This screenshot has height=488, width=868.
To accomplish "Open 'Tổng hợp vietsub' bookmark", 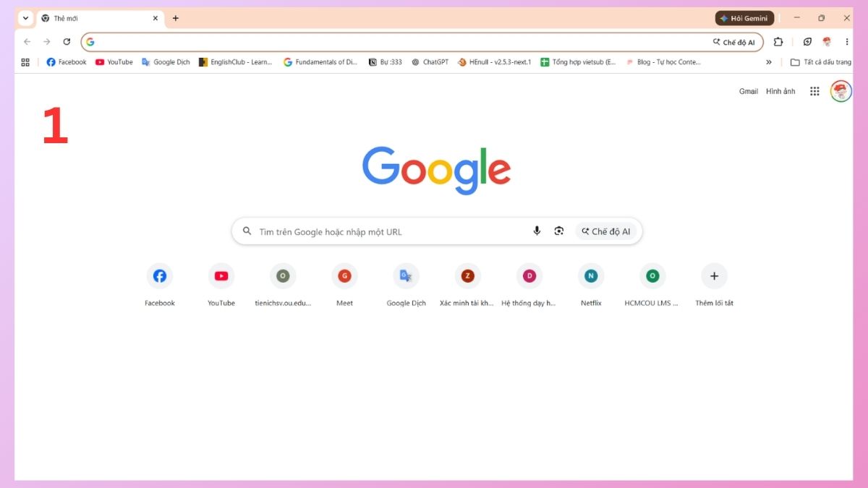I will pyautogui.click(x=579, y=62).
